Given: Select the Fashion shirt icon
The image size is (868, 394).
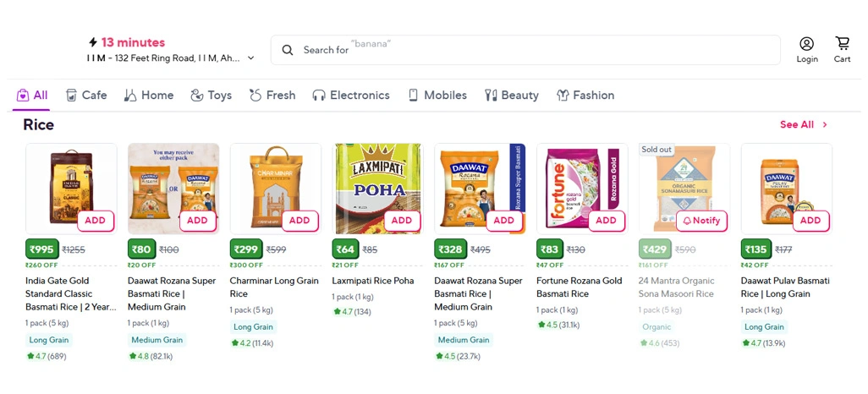Looking at the screenshot, I should point(563,96).
